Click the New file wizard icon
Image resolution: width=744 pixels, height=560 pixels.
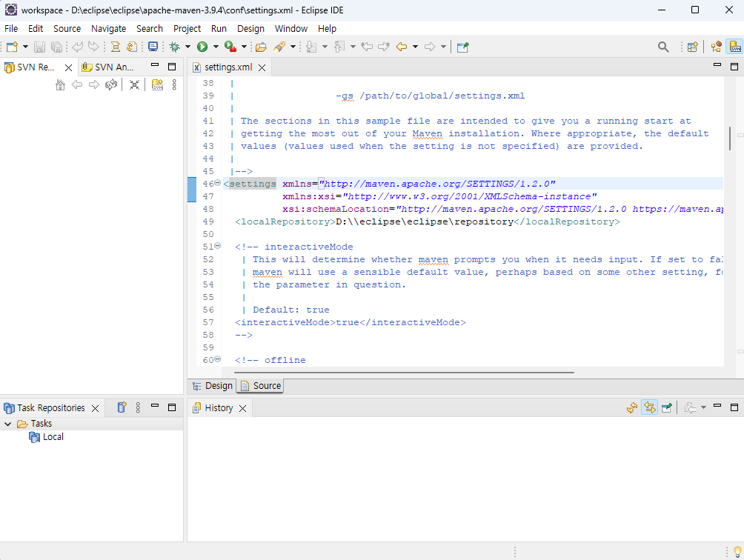click(12, 47)
